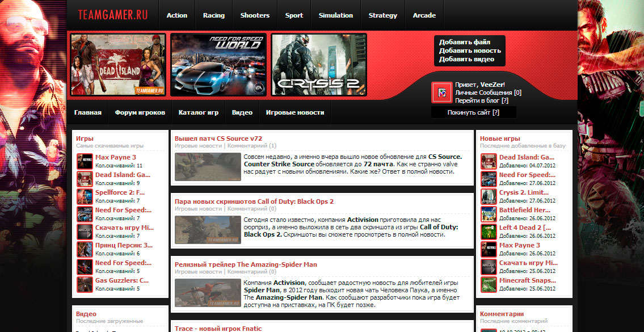
Task: Open the Скачать игру Mi... icon in the Новые игры panel
Action: (x=489, y=267)
